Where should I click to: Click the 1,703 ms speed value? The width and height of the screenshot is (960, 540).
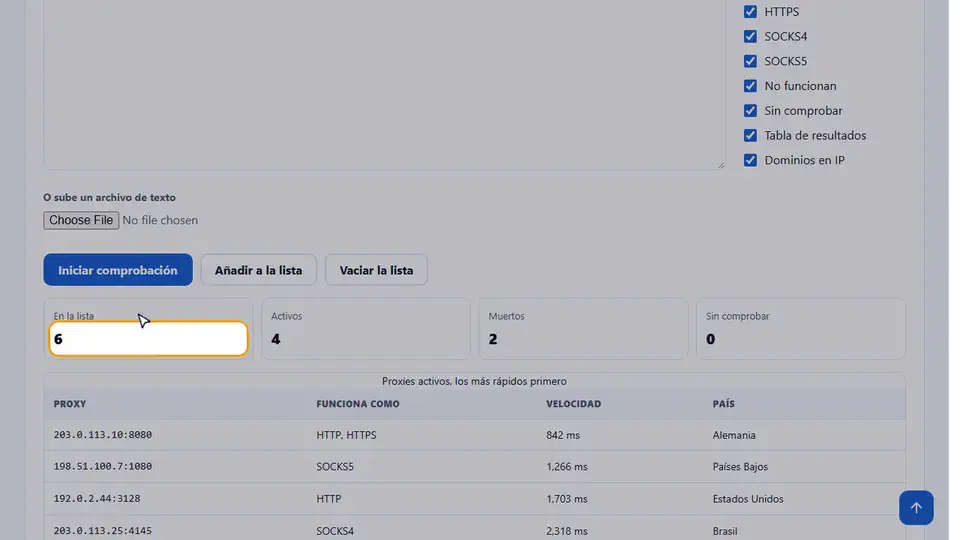click(566, 499)
